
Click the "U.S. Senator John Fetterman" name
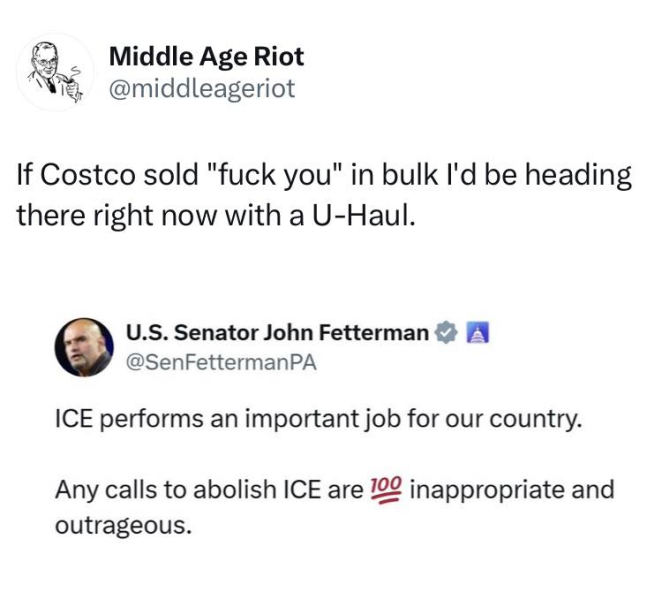point(277,332)
